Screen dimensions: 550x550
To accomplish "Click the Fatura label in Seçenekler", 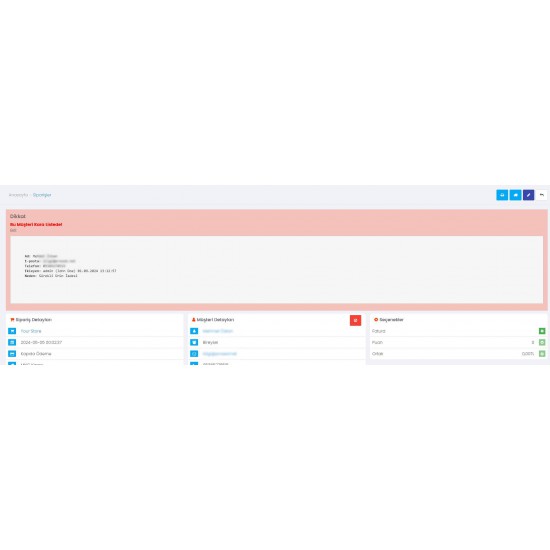I will pyautogui.click(x=378, y=331).
